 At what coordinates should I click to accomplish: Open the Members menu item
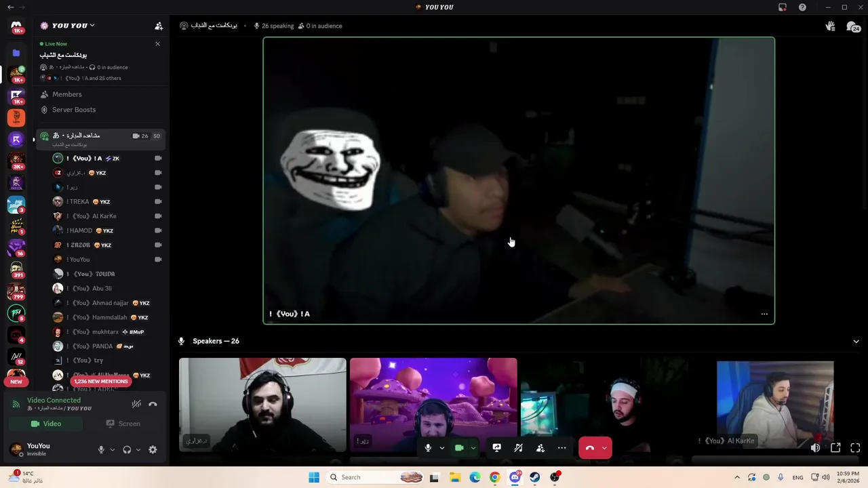coord(101,94)
